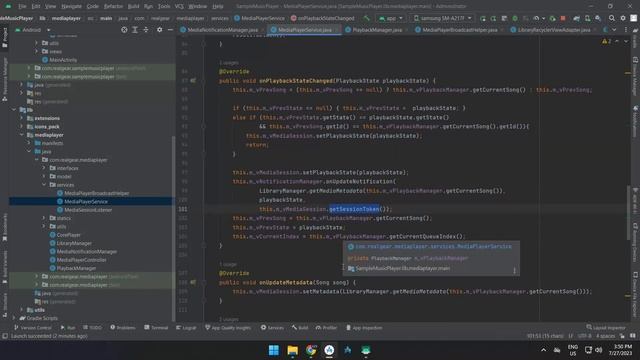
Task: Click the onPlaybackStateChanged breadcrumb
Action: pos(322,18)
